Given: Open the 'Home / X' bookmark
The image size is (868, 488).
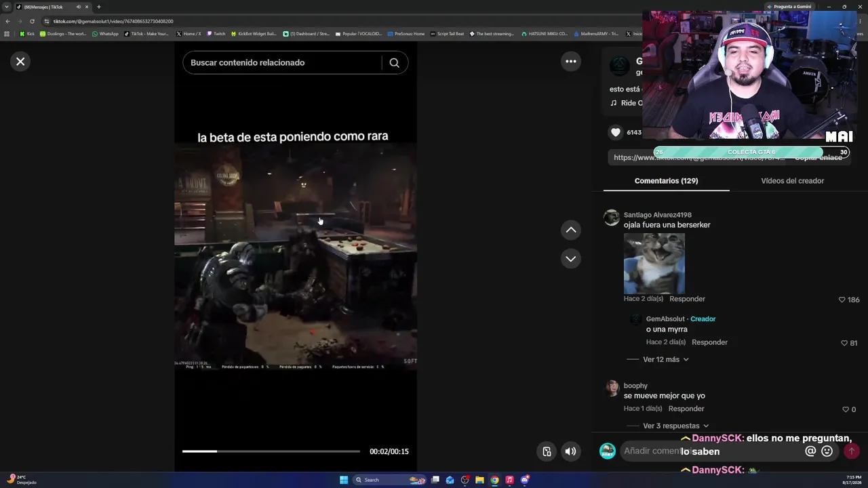Looking at the screenshot, I should coord(189,34).
